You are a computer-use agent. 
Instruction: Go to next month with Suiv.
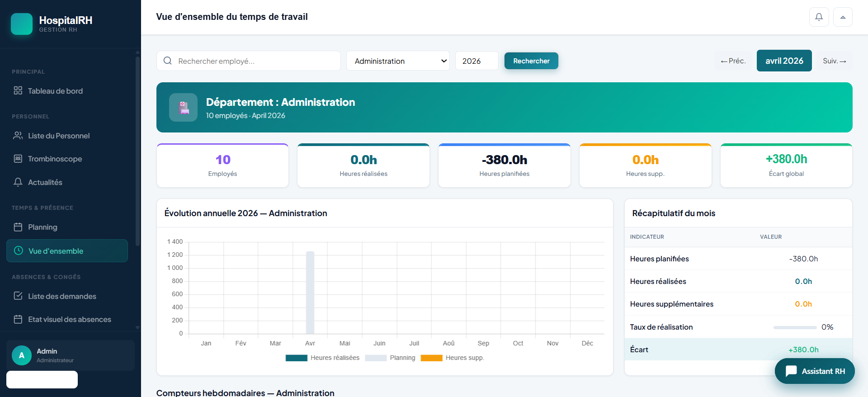(x=835, y=61)
